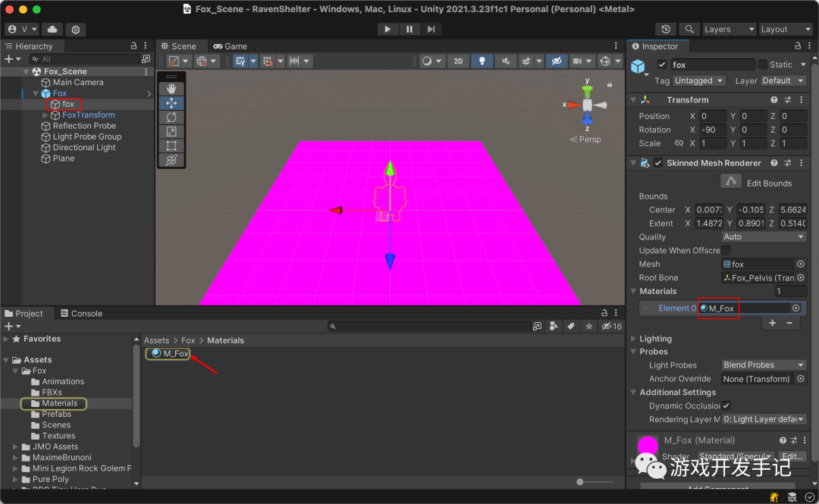Image resolution: width=819 pixels, height=504 pixels.
Task: Collapse the Fox folder in Assets tree
Action: click(16, 371)
